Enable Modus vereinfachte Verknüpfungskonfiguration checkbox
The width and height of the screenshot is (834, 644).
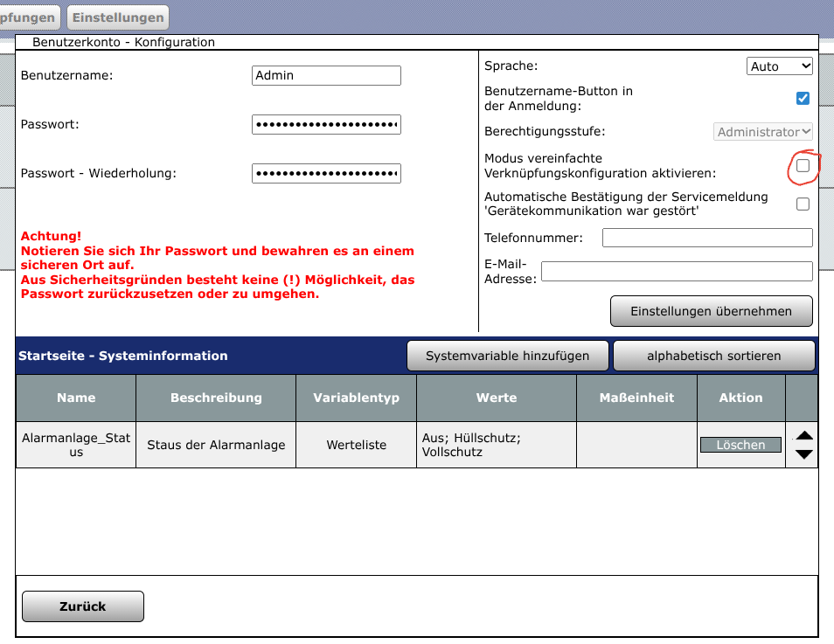[803, 166]
